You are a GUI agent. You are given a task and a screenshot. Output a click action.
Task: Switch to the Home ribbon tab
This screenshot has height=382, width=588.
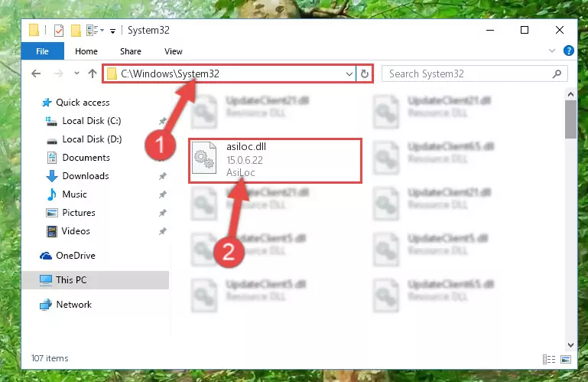pos(86,51)
